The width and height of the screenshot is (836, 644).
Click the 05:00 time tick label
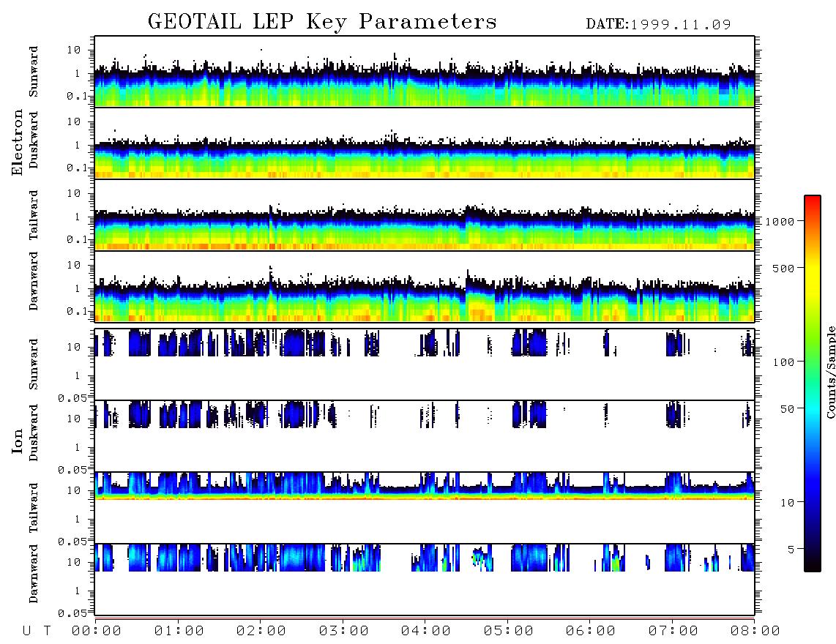509,631
